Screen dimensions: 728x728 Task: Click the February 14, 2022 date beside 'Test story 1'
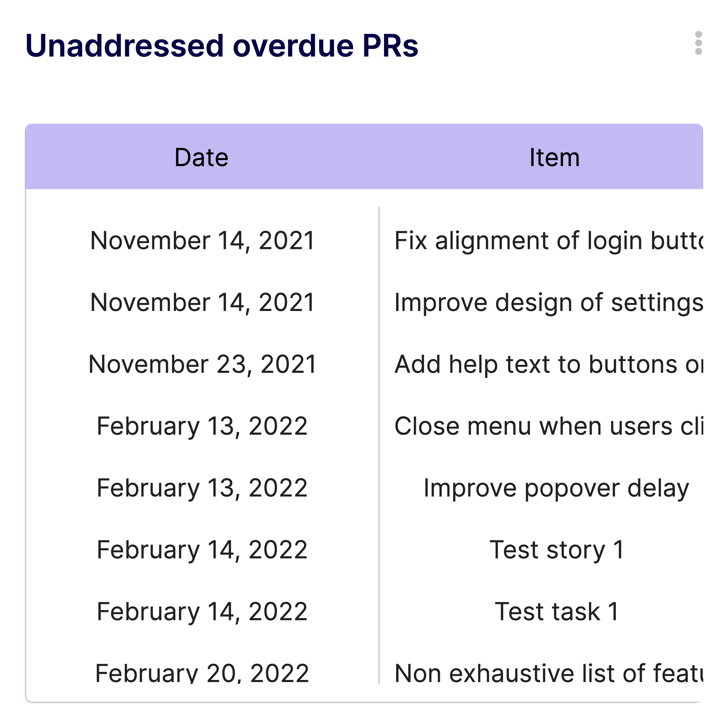click(x=202, y=550)
